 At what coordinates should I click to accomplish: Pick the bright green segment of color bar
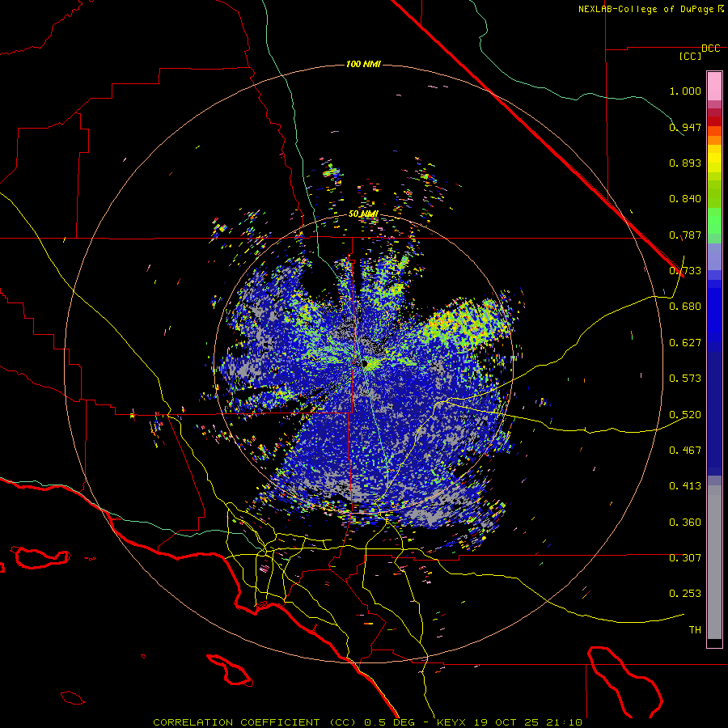click(x=714, y=221)
